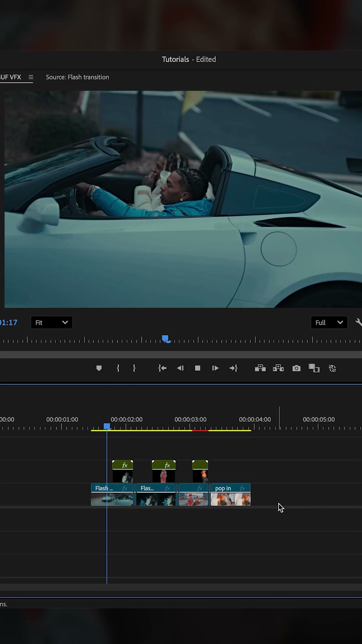Step forward one frame
The height and width of the screenshot is (644, 362).
[215, 368]
